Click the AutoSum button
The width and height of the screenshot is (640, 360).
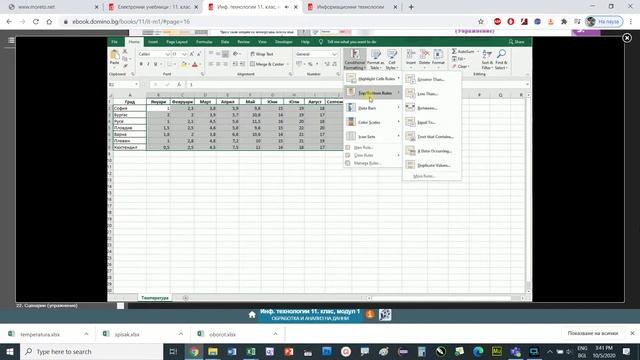464,51
